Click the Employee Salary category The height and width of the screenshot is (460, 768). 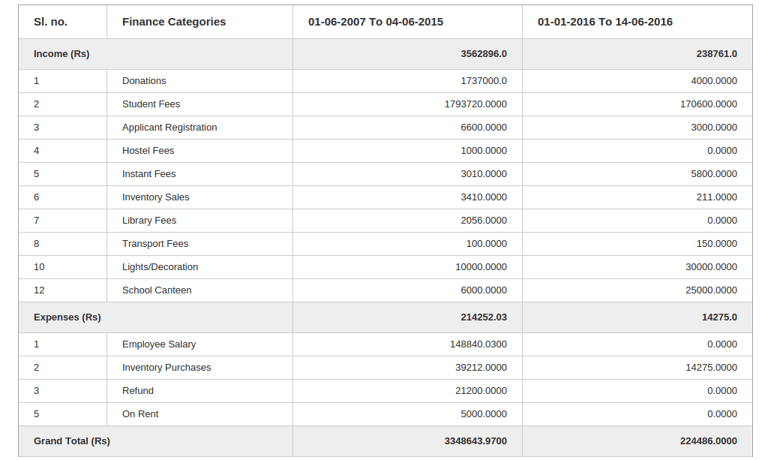[158, 344]
